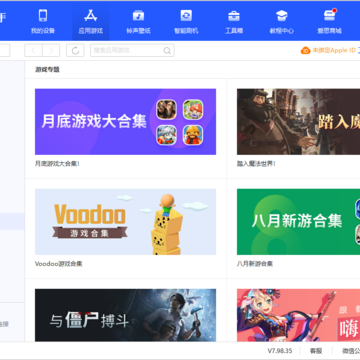360x360 pixels.
Task: Click the 八月新游合集 caption text
Action: 255,264
